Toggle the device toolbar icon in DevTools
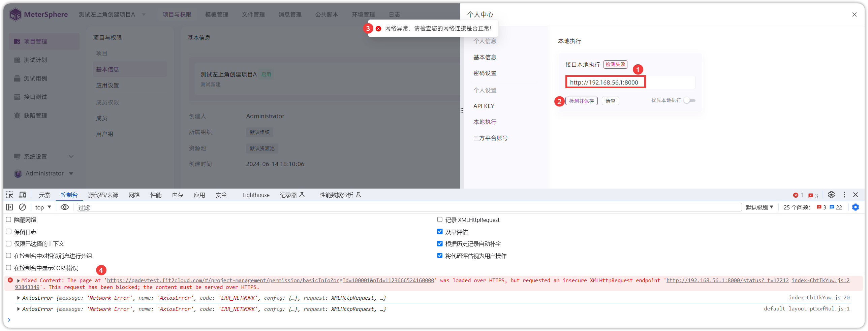Image resolution: width=868 pixels, height=331 pixels. (x=23, y=195)
